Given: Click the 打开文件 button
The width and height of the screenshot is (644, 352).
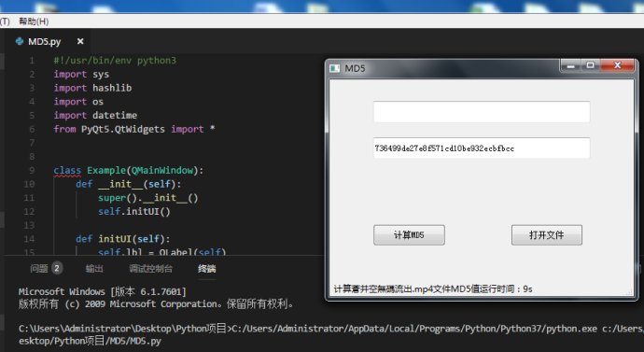Looking at the screenshot, I should (x=547, y=235).
